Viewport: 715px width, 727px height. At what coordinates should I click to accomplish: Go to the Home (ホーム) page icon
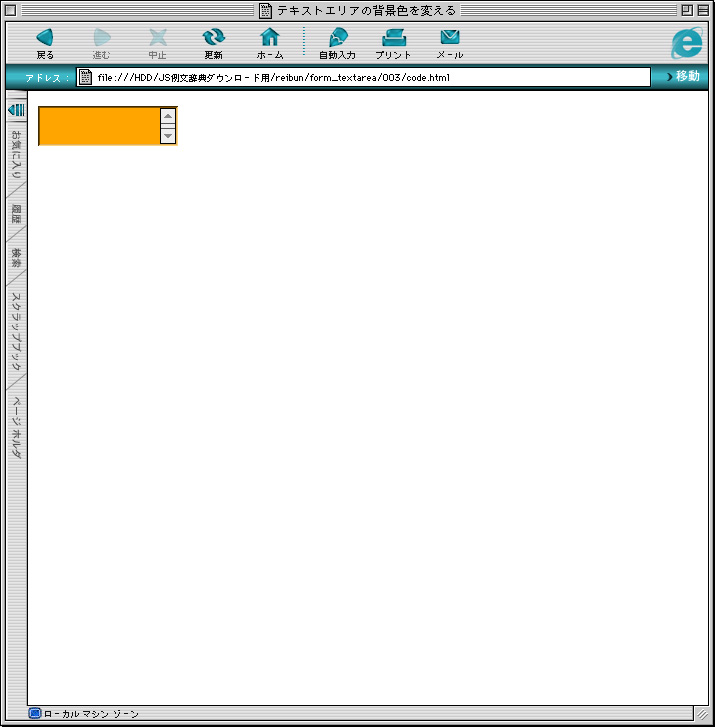click(x=270, y=38)
